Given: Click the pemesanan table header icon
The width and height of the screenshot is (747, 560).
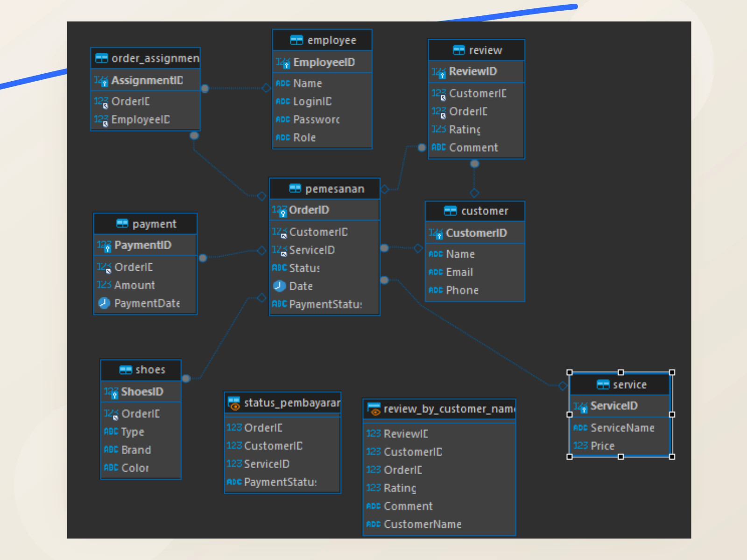Looking at the screenshot, I should (x=295, y=189).
